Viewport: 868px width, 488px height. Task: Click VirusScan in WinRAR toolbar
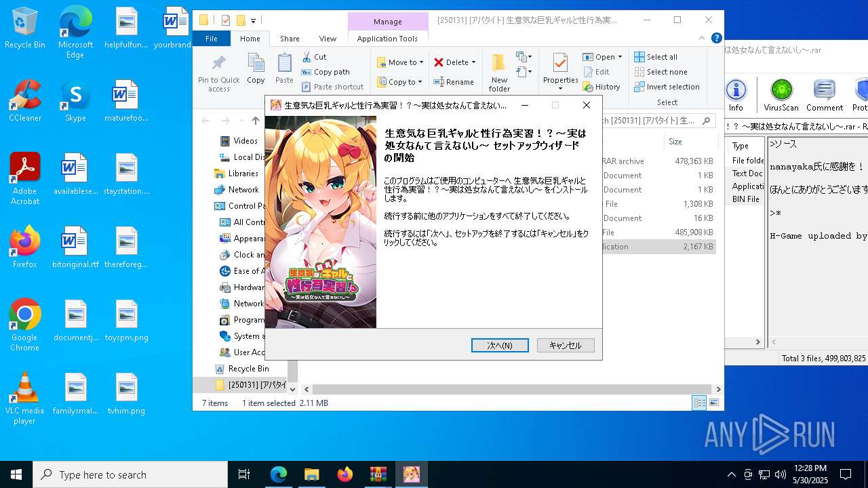click(781, 95)
